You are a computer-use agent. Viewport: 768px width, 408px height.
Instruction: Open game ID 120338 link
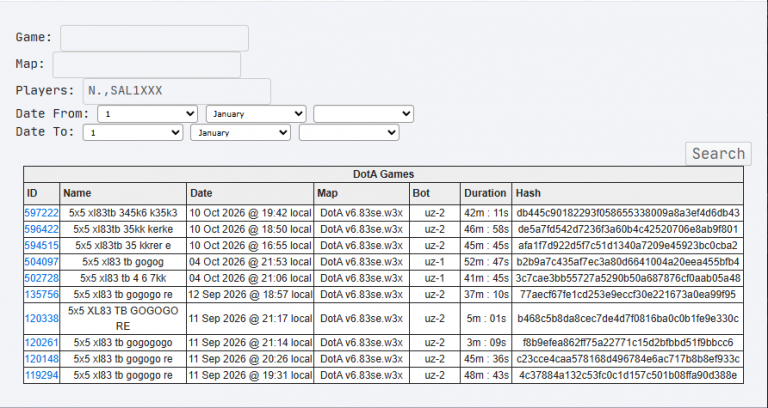click(42, 318)
